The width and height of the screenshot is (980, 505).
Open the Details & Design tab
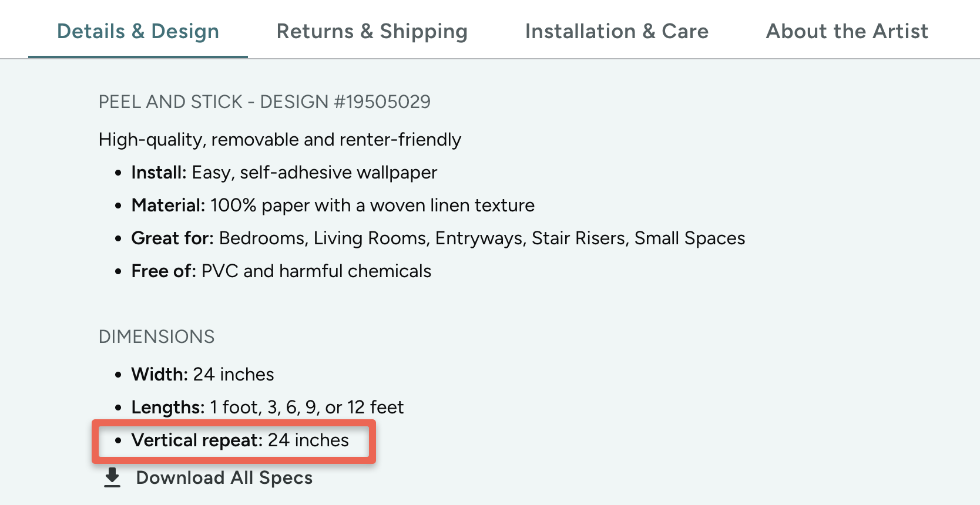pyautogui.click(x=138, y=31)
